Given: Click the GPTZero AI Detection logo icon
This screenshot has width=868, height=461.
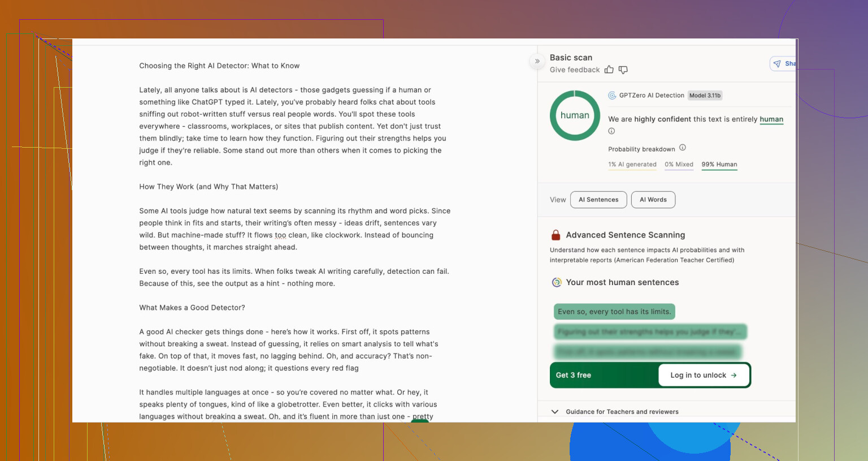Looking at the screenshot, I should [x=612, y=96].
